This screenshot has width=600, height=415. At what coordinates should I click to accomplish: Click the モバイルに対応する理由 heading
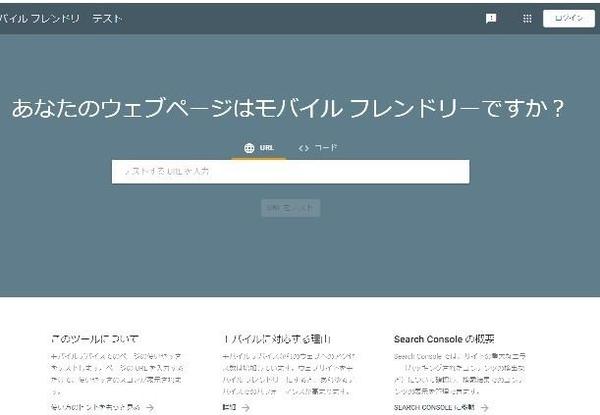(x=277, y=339)
